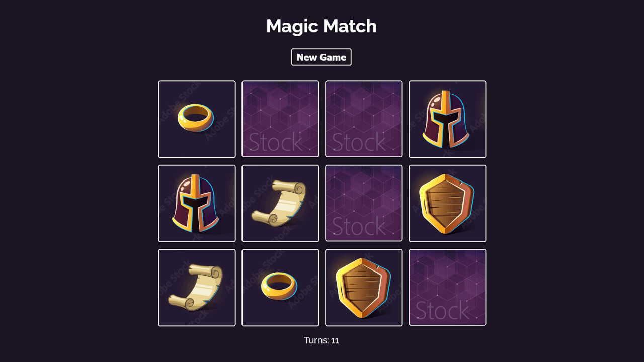The image size is (644, 362).
Task: Click the Magic Match title heading
Action: [321, 26]
